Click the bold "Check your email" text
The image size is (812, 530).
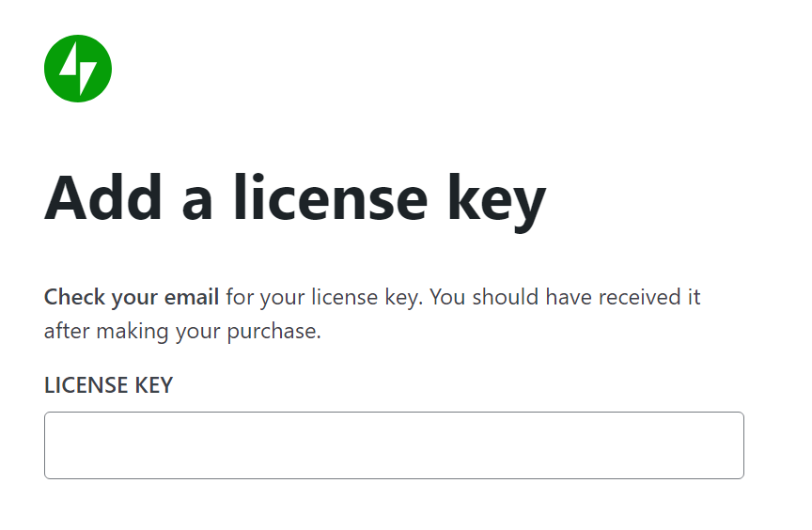(132, 298)
